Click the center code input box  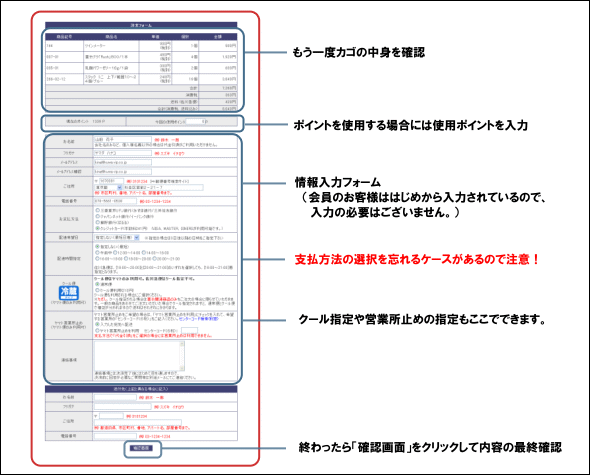tap(189, 330)
